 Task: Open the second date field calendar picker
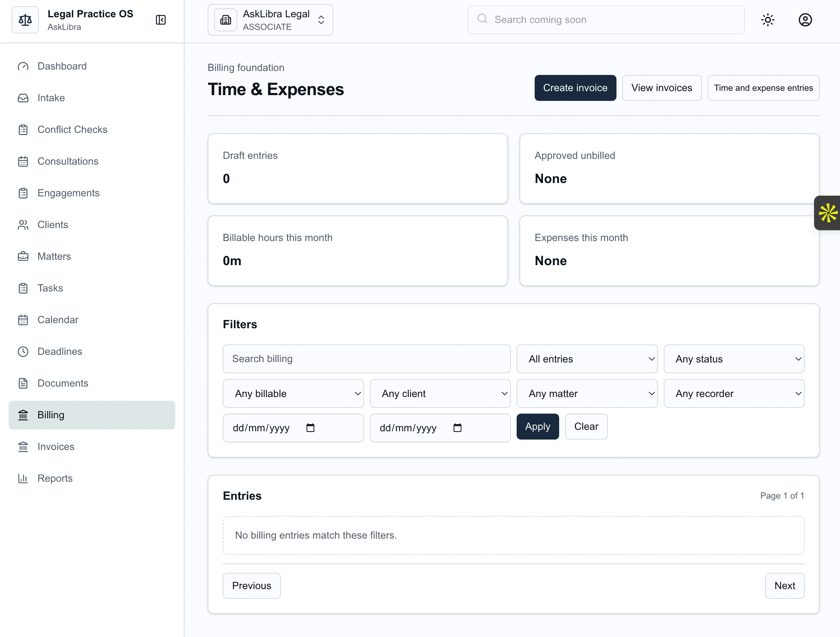[x=457, y=428]
